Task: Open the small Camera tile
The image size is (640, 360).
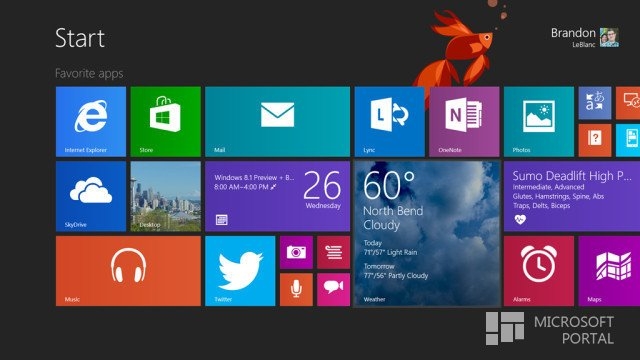Action: [296, 252]
